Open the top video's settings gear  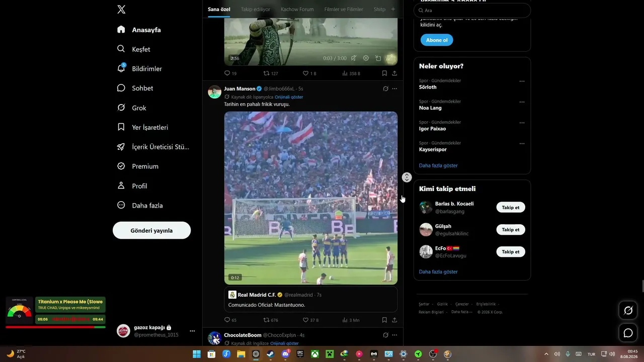(x=366, y=58)
